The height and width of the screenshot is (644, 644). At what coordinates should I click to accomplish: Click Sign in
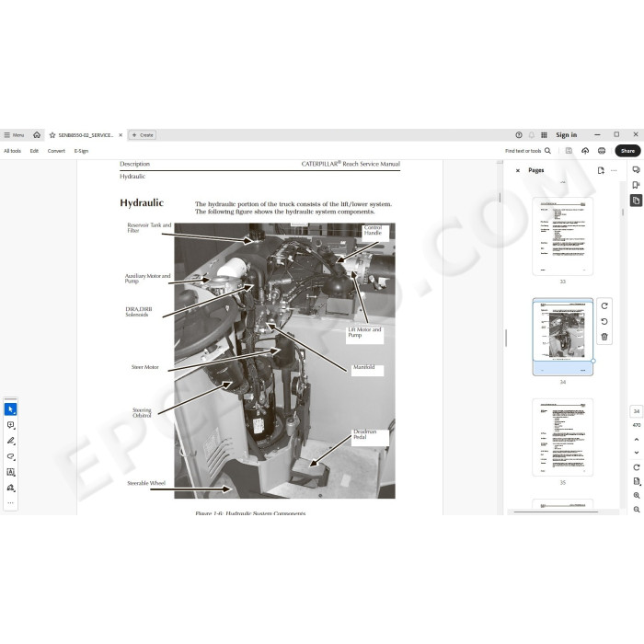567,134
